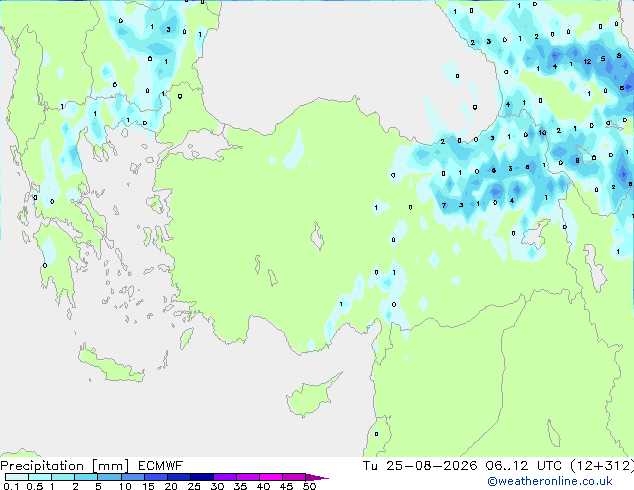Viewport: 634px width, 490px height.
Task: Click the '7' value in eastern Turkey
Action: 444,205
